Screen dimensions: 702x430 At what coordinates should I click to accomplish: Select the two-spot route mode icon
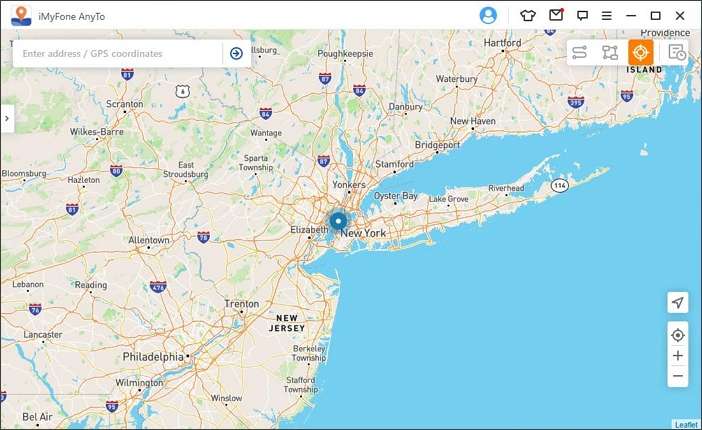579,52
